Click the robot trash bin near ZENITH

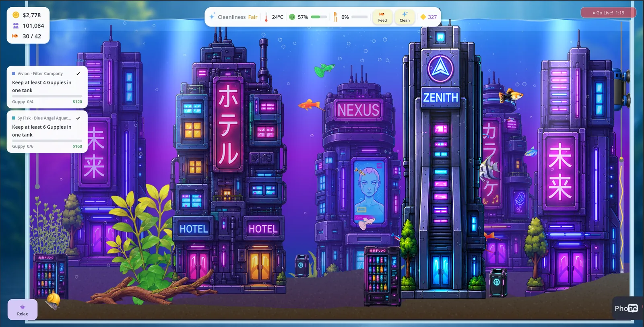point(498,283)
